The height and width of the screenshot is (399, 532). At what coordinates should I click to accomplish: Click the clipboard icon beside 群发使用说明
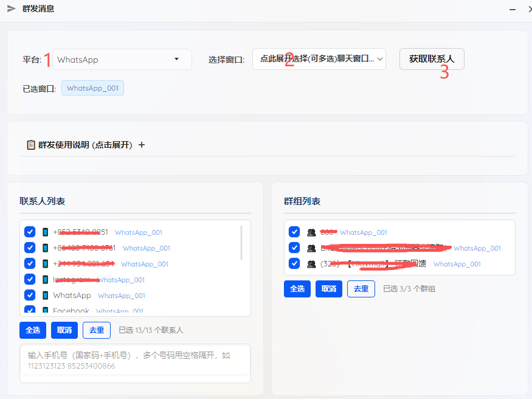pyautogui.click(x=30, y=145)
